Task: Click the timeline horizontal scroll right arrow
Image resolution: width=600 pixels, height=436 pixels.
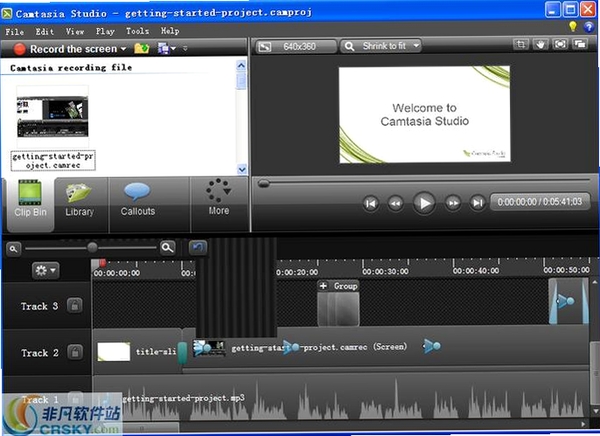Action: coord(583,424)
